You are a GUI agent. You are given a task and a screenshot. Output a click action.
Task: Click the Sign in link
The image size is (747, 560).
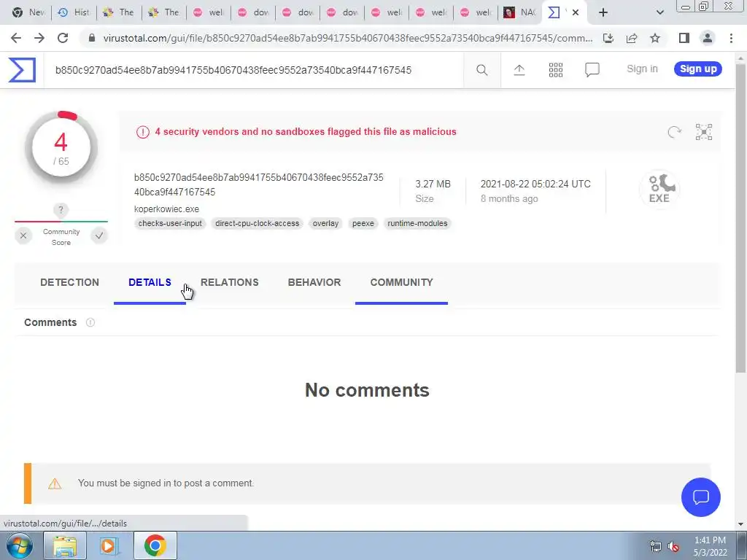tap(642, 69)
